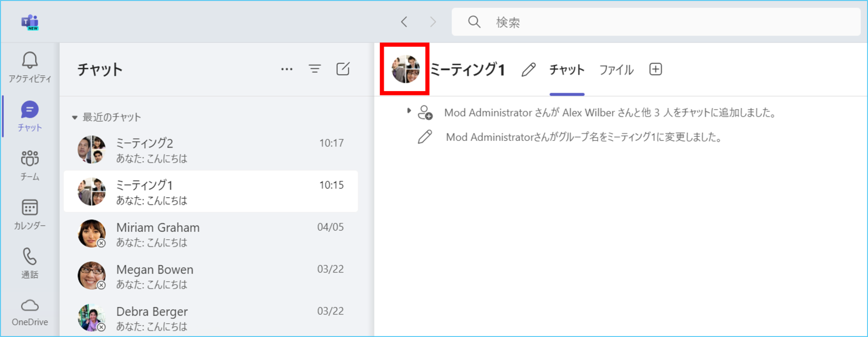Viewport: 868px width, 337px height.
Task: Open Debra Berger's conversation
Action: [x=210, y=318]
